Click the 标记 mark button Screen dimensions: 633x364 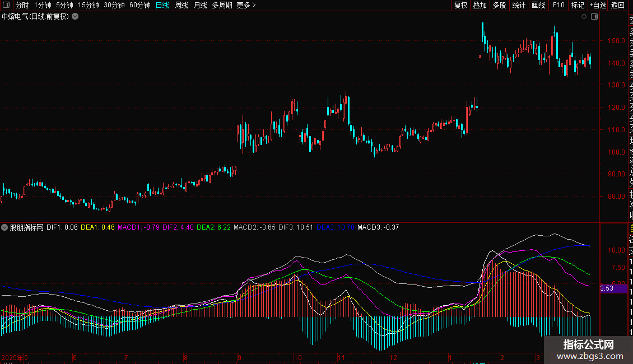click(578, 5)
